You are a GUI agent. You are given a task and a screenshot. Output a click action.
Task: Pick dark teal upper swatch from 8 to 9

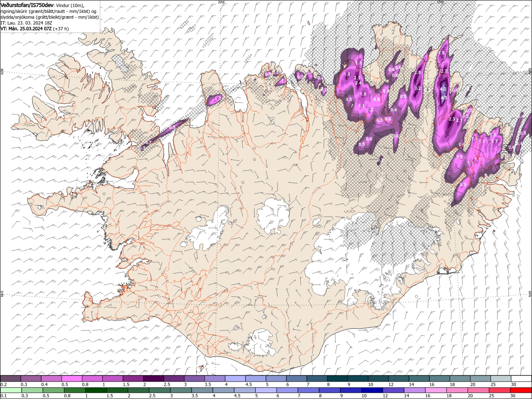[x=337, y=379]
